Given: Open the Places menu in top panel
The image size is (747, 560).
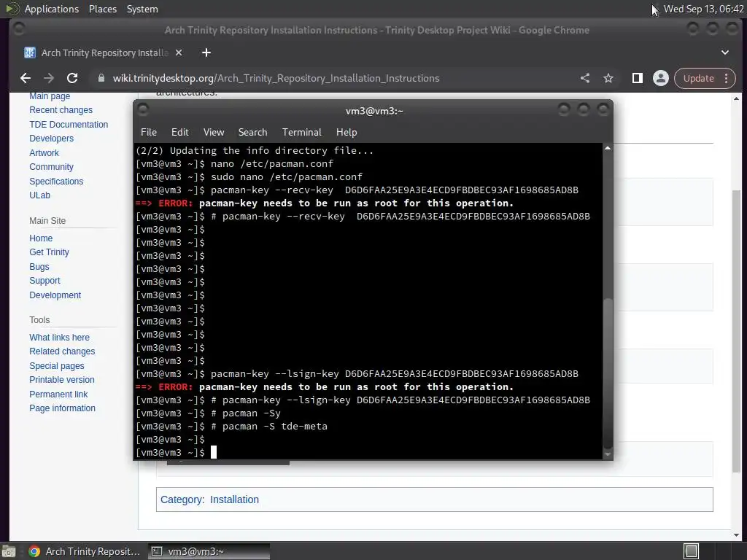Looking at the screenshot, I should click(102, 9).
